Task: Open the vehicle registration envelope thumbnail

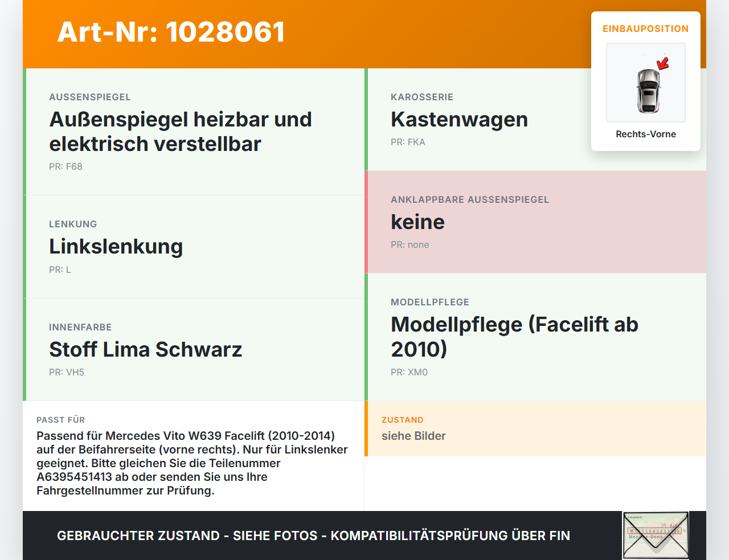Action: click(656, 536)
